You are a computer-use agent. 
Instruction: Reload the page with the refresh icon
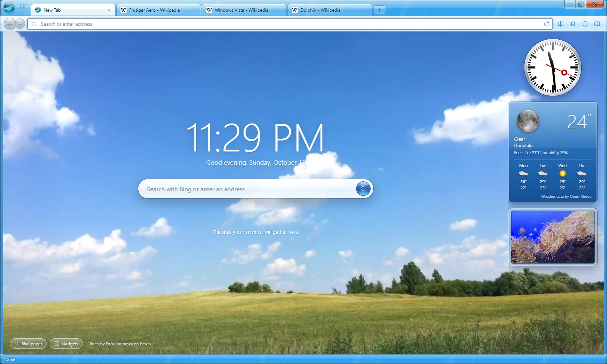(547, 24)
